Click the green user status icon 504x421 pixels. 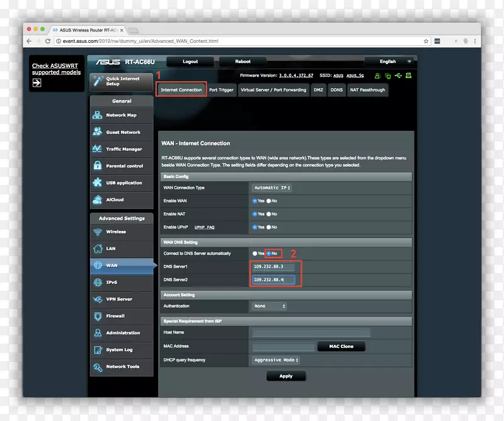[x=377, y=76]
